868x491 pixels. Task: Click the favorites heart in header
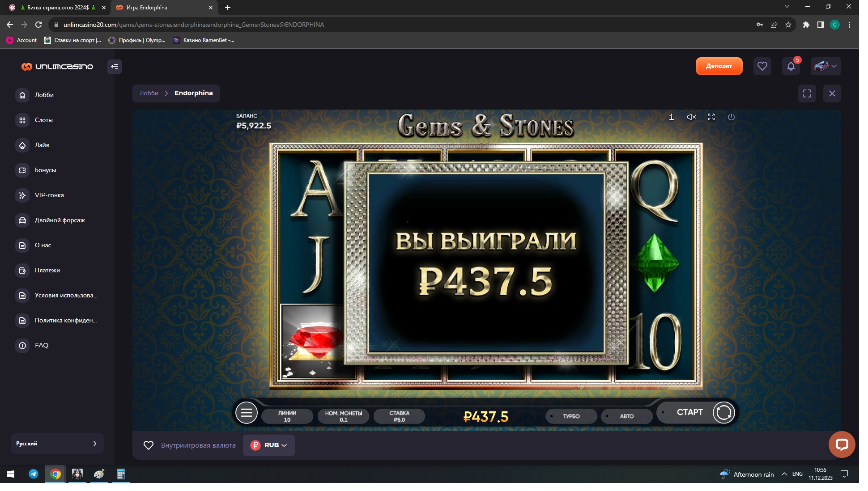pyautogui.click(x=762, y=67)
